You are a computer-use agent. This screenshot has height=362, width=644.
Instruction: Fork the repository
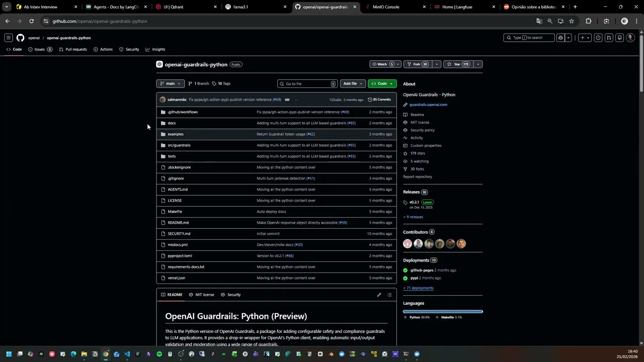point(417,64)
